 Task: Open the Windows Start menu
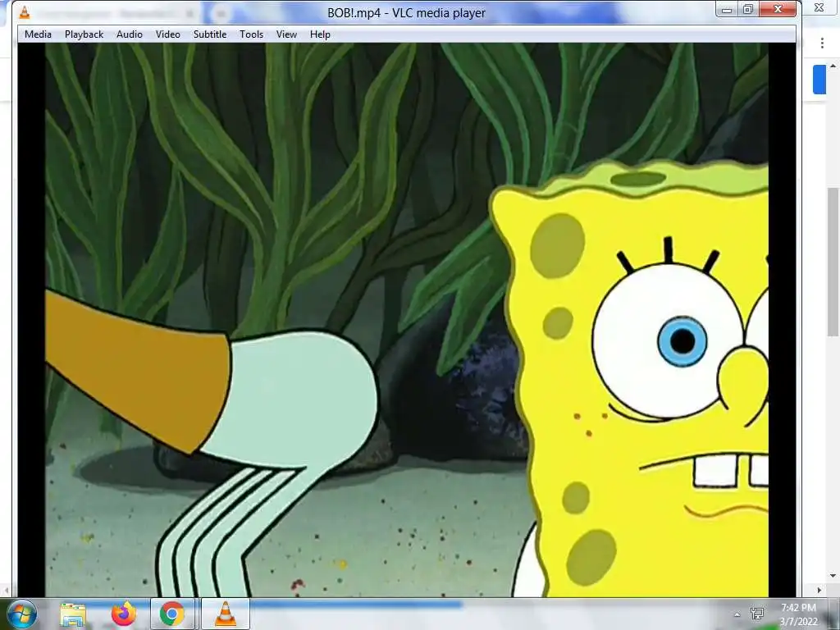tap(21, 614)
